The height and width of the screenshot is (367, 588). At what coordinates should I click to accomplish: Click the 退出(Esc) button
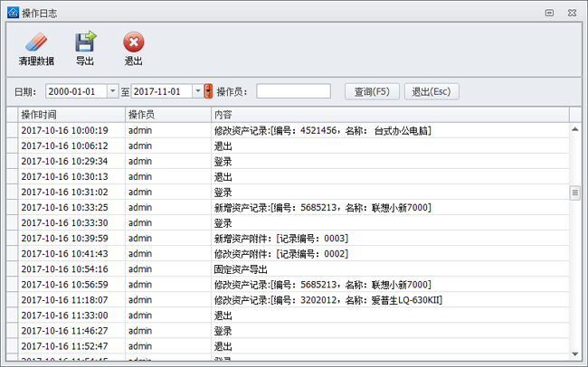click(x=431, y=91)
